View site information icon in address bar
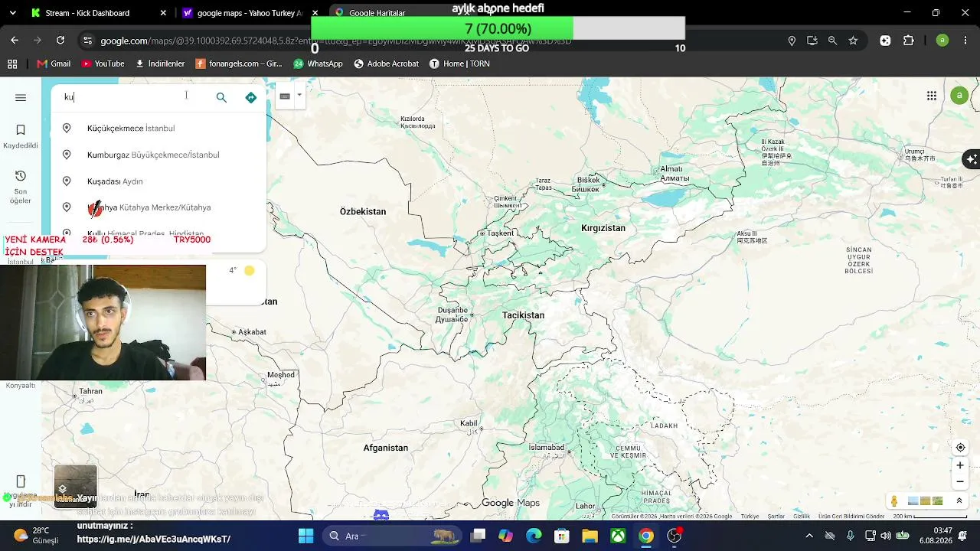The image size is (980, 551). (87, 41)
